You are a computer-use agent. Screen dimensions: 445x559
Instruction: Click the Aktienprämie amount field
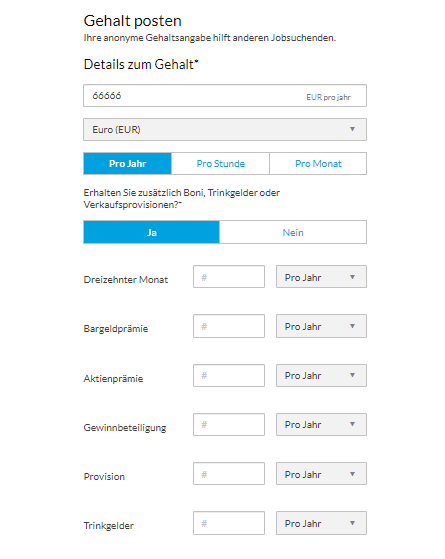click(229, 375)
